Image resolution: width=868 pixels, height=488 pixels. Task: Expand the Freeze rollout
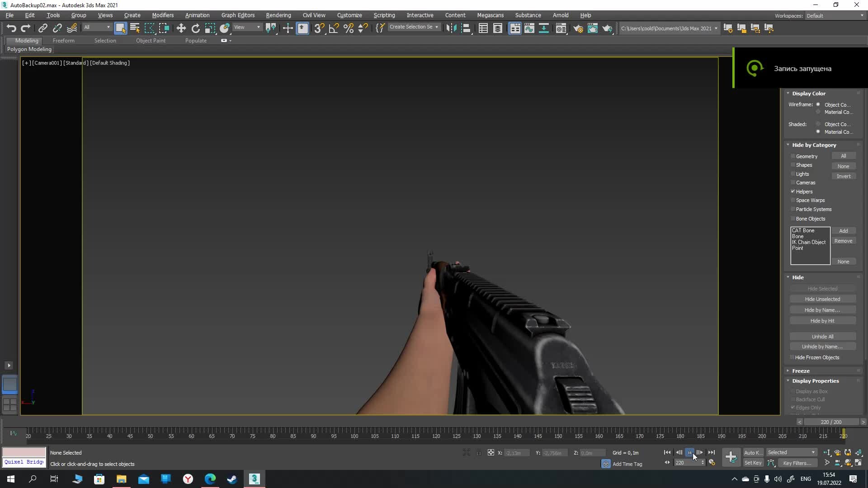pyautogui.click(x=801, y=371)
